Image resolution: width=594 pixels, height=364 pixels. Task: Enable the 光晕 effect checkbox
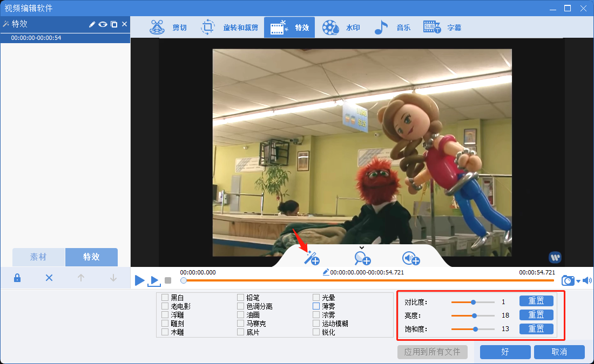click(x=316, y=298)
